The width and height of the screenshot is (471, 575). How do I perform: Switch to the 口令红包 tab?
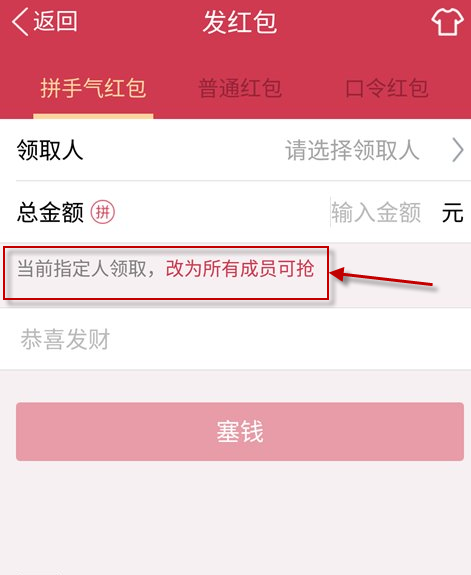pos(387,88)
